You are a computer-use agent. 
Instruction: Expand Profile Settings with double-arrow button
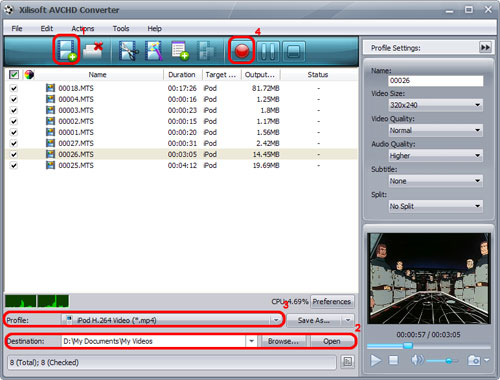tap(485, 47)
